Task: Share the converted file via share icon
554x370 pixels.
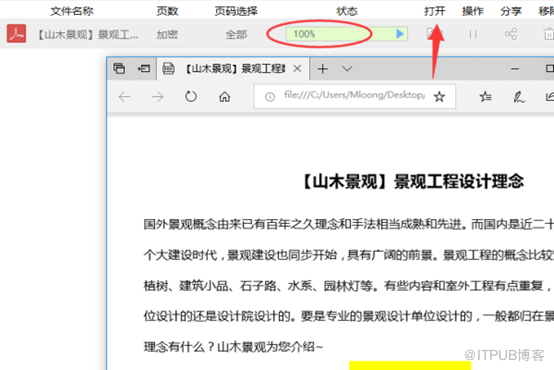Action: pos(511,34)
